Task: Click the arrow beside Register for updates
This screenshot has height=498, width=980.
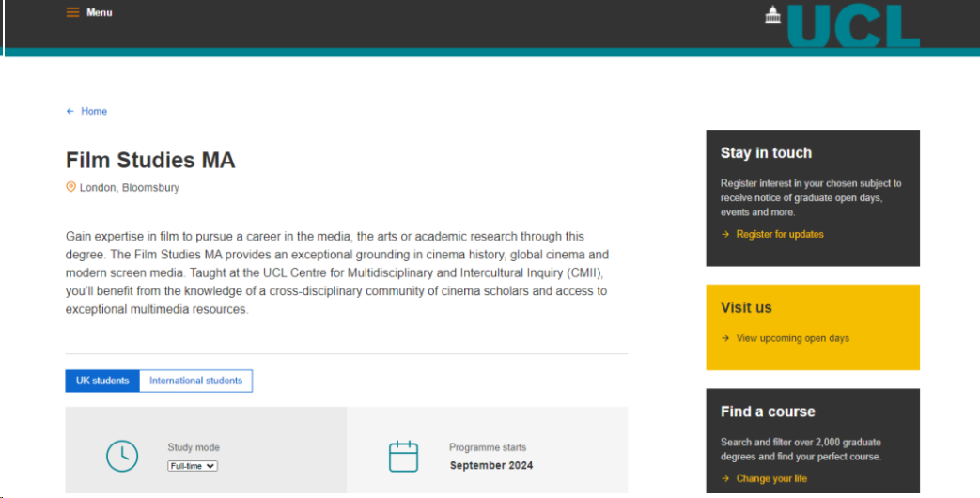Action: (x=725, y=234)
